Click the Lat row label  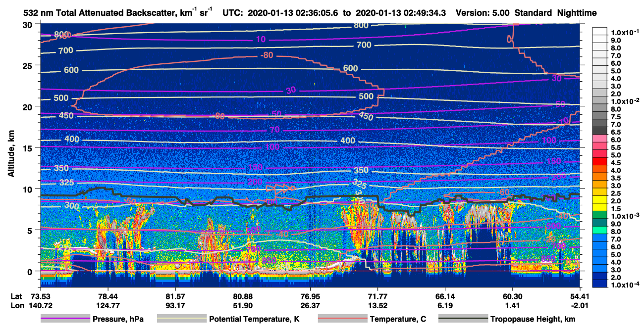pyautogui.click(x=16, y=296)
